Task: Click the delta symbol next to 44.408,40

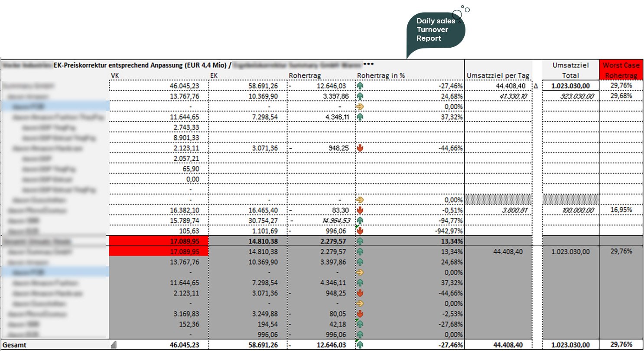Action: pos(536,86)
